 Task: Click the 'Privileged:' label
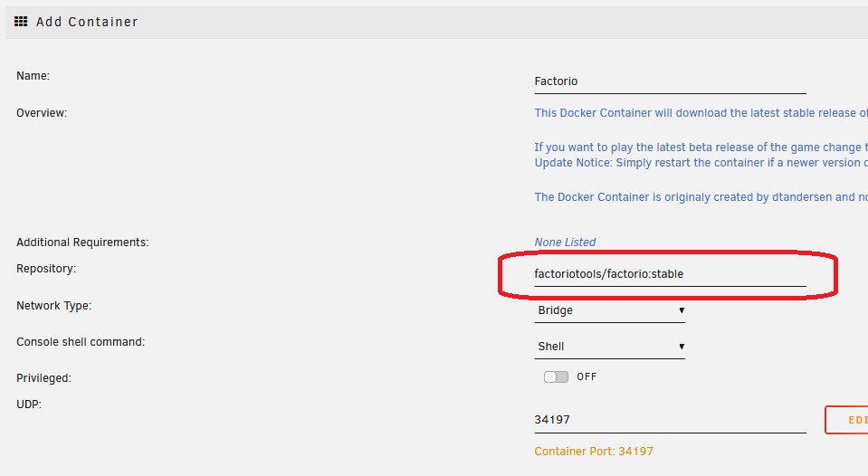coord(43,378)
